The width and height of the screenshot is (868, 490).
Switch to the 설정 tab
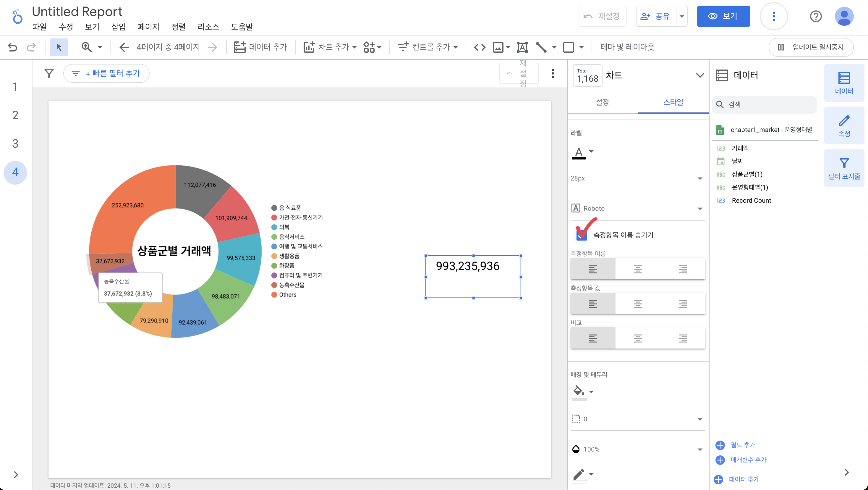[602, 102]
